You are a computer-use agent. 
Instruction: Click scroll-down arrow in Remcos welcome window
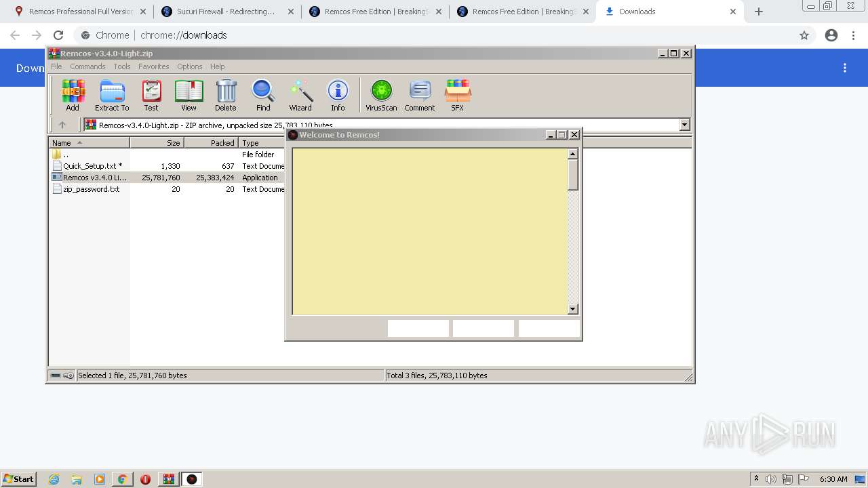coord(573,309)
